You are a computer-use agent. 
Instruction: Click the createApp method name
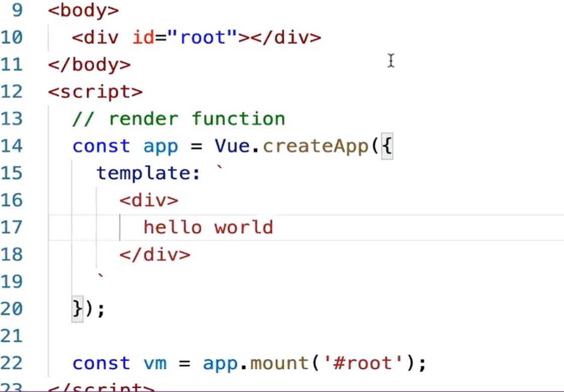(x=315, y=146)
